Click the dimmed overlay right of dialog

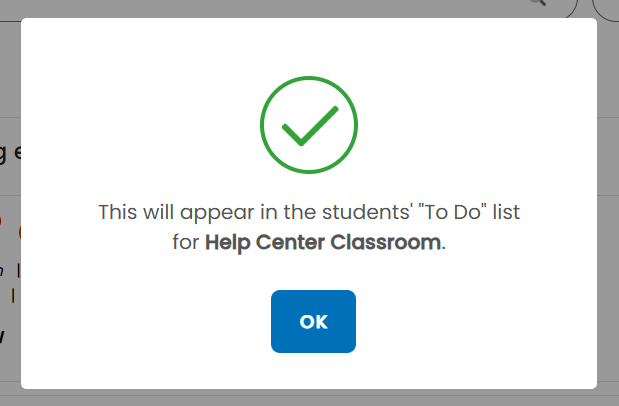pos(608,197)
